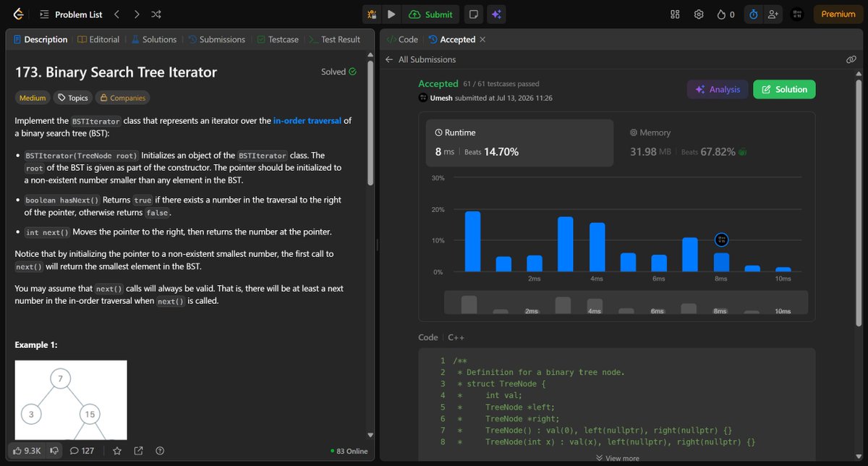The image size is (868, 466).
Task: Click the invite user icon
Action: [773, 14]
